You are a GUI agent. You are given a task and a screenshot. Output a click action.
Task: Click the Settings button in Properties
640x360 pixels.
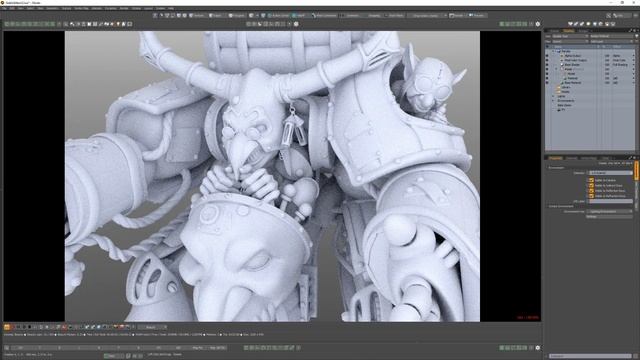609,217
